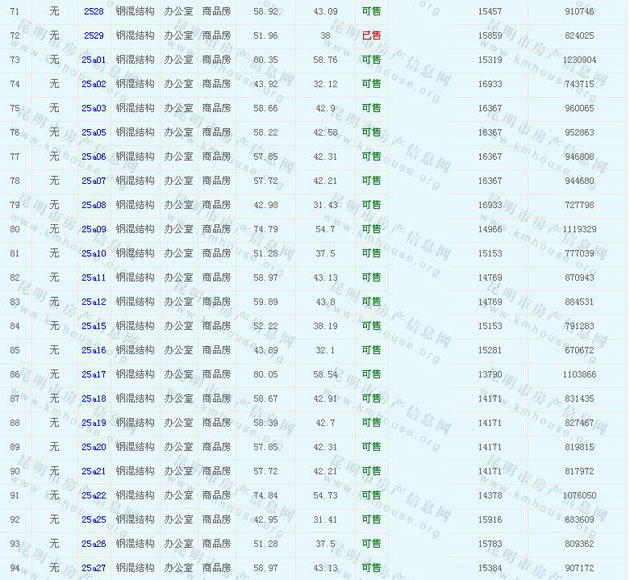Click room 25a22 link
Image resolution: width=630 pixels, height=580 pixels.
click(x=94, y=495)
